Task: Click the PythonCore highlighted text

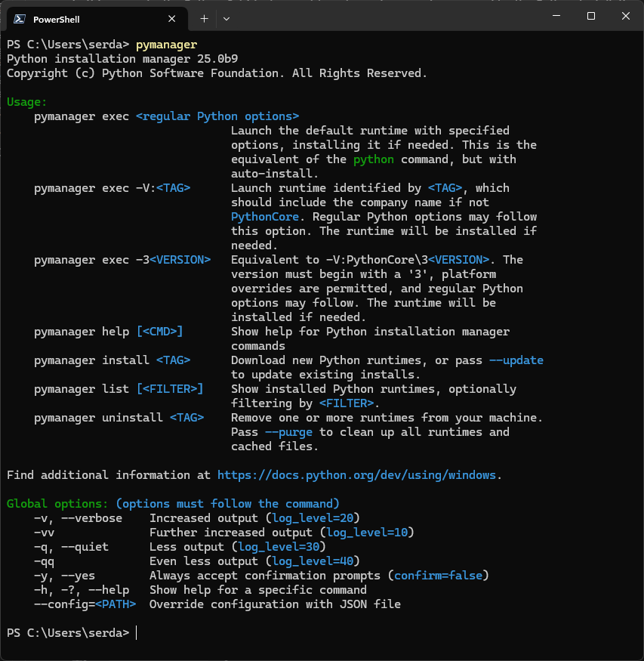Action: coord(265,216)
